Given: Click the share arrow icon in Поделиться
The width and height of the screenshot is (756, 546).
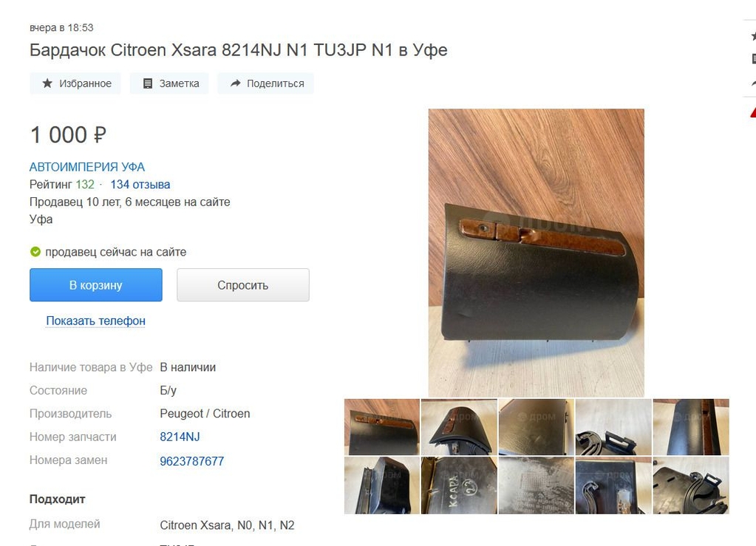Looking at the screenshot, I should coord(235,83).
